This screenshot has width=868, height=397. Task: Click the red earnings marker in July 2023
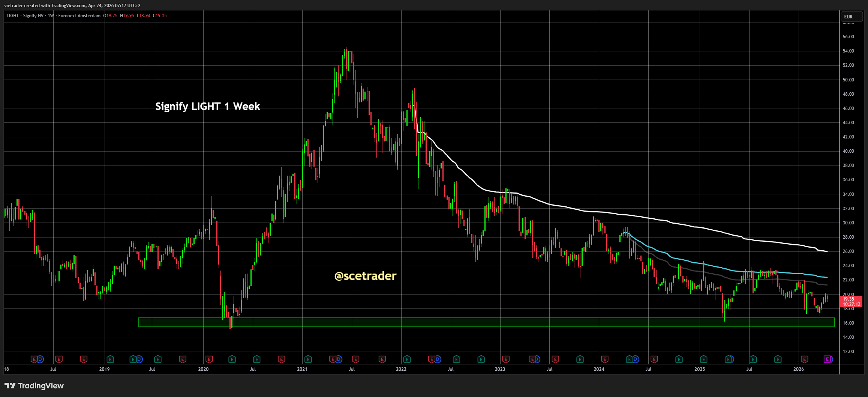tap(556, 359)
